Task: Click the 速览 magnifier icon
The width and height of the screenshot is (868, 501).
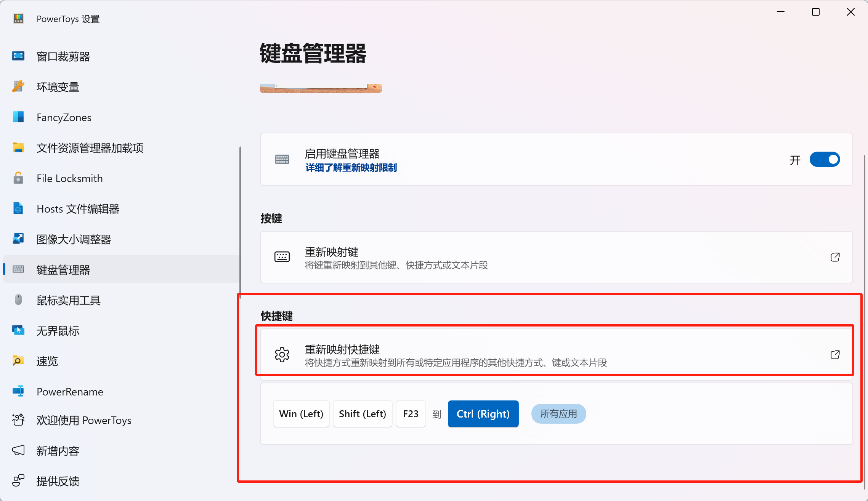Action: pyautogui.click(x=18, y=361)
